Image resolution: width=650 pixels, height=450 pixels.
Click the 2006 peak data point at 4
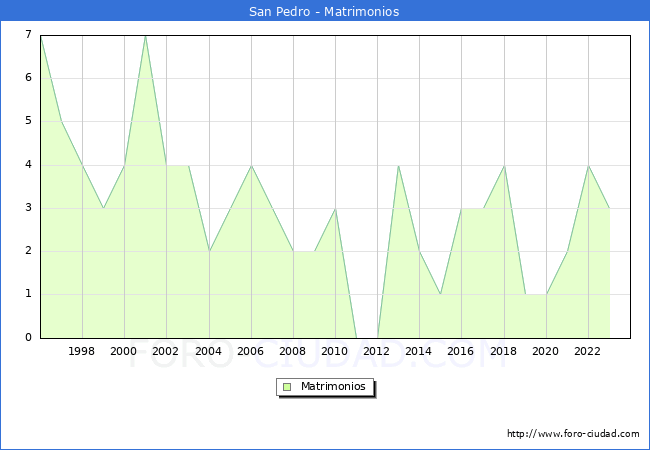click(x=251, y=166)
